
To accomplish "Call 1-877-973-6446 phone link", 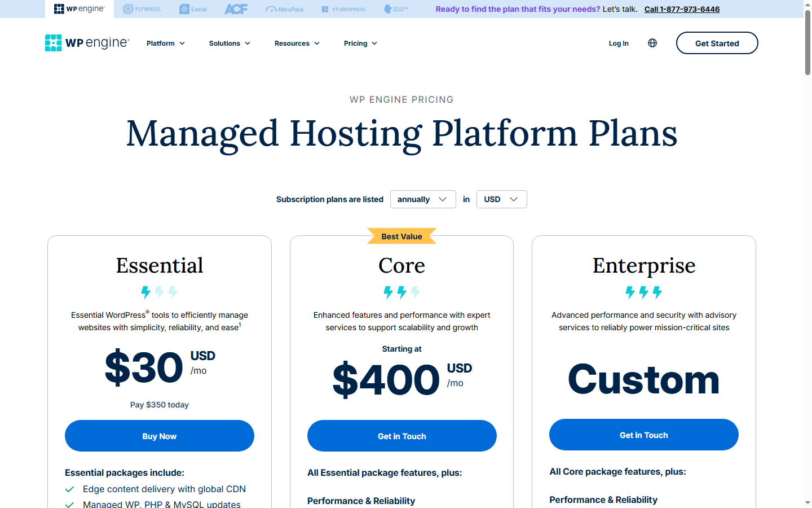I will coord(682,9).
